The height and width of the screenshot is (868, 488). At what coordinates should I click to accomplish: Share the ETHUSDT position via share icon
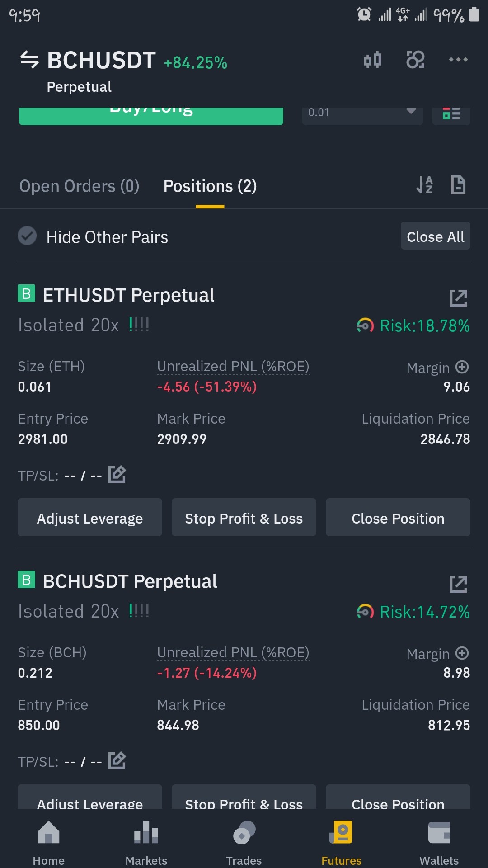tap(458, 298)
